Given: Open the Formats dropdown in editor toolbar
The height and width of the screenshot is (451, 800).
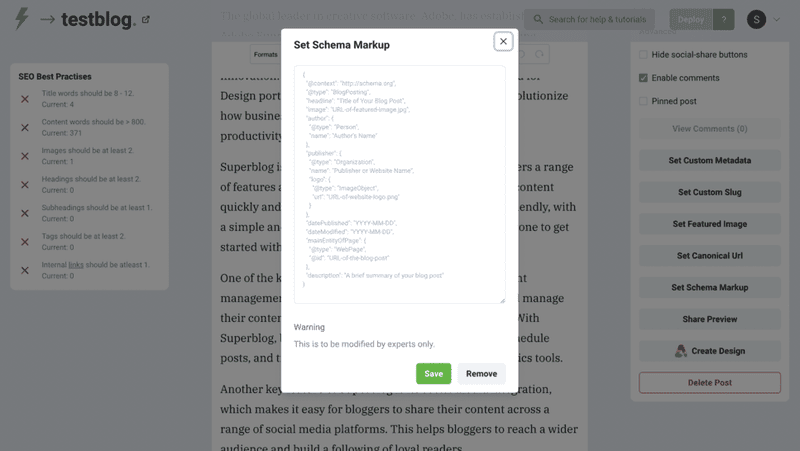Looking at the screenshot, I should (x=266, y=54).
